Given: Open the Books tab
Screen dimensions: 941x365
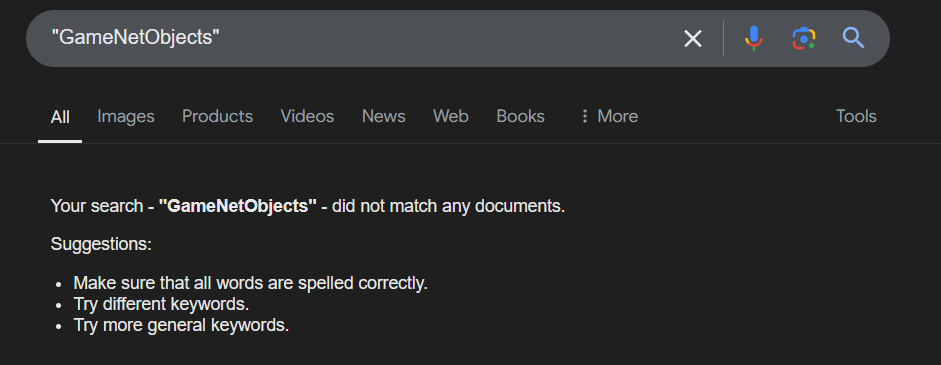Looking at the screenshot, I should [520, 116].
